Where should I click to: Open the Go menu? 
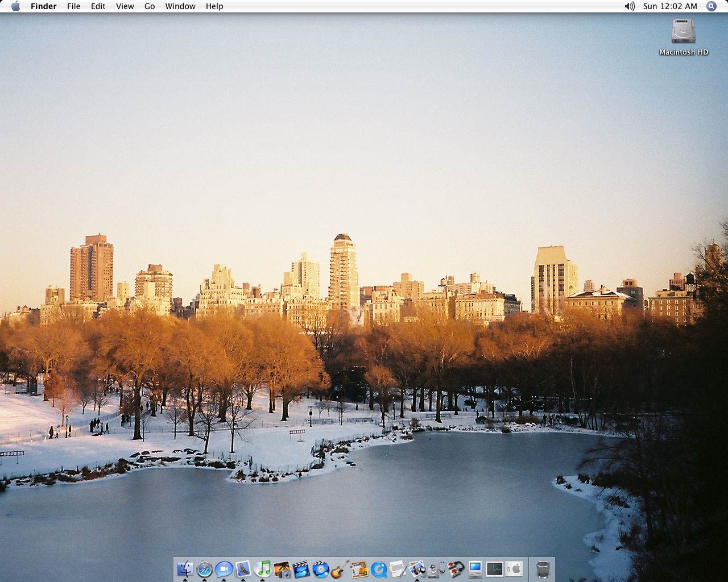(x=150, y=6)
